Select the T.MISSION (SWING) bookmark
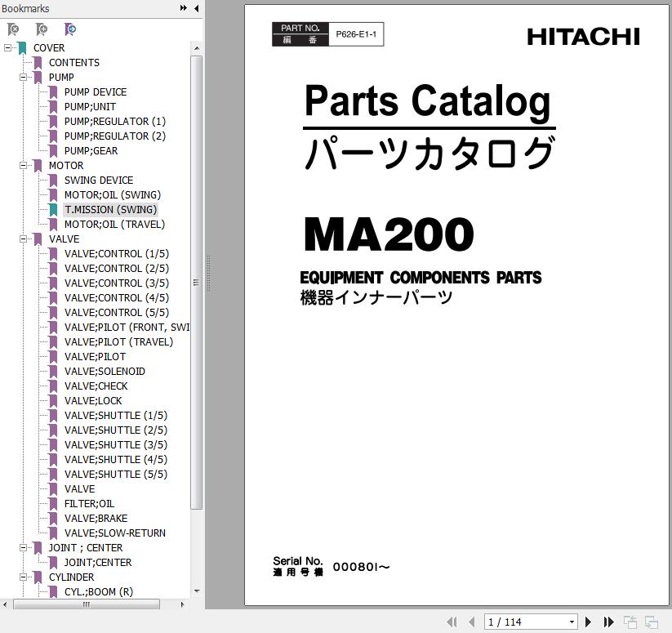This screenshot has width=672, height=633. [110, 210]
